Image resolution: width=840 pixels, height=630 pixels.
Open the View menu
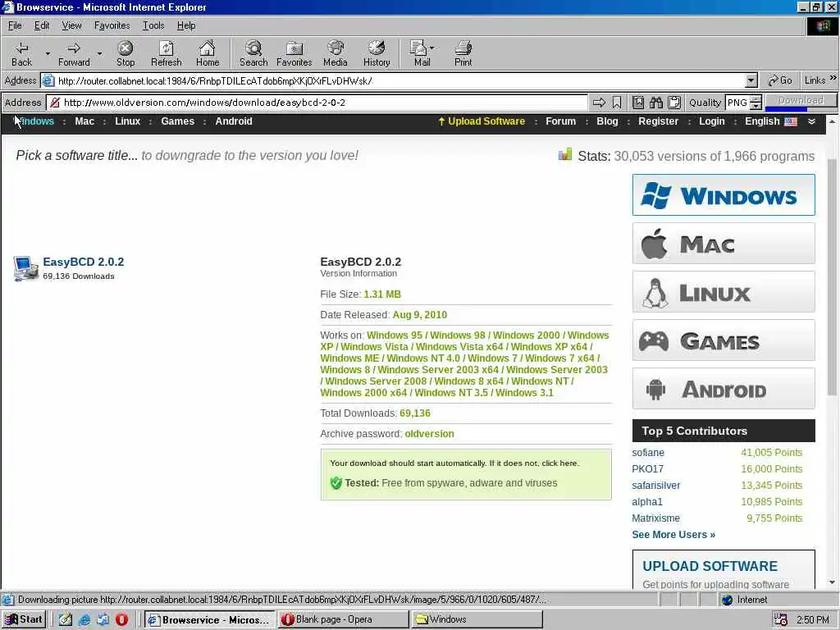(x=71, y=25)
